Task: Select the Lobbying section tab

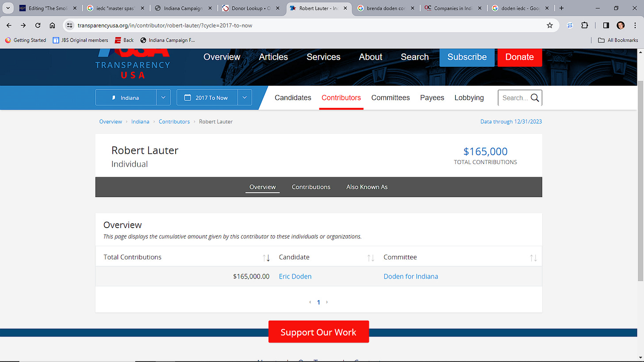Action: coord(469,98)
